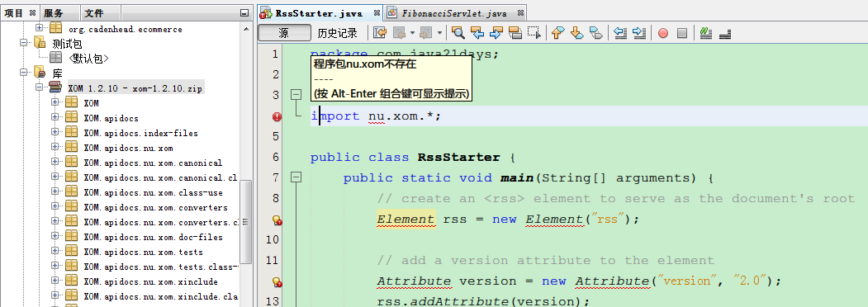Screen dimensions: 868x307
Task: Click the navigate Forward arrow icon
Action: (x=425, y=33)
